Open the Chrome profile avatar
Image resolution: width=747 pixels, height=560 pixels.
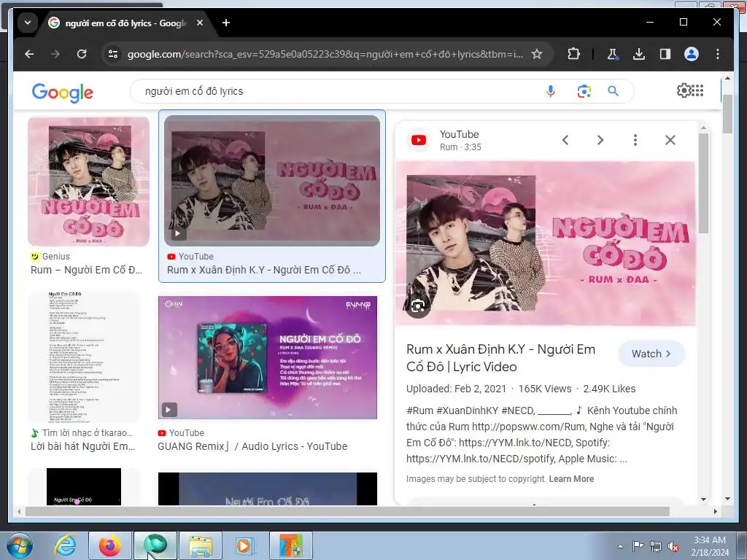coord(692,54)
